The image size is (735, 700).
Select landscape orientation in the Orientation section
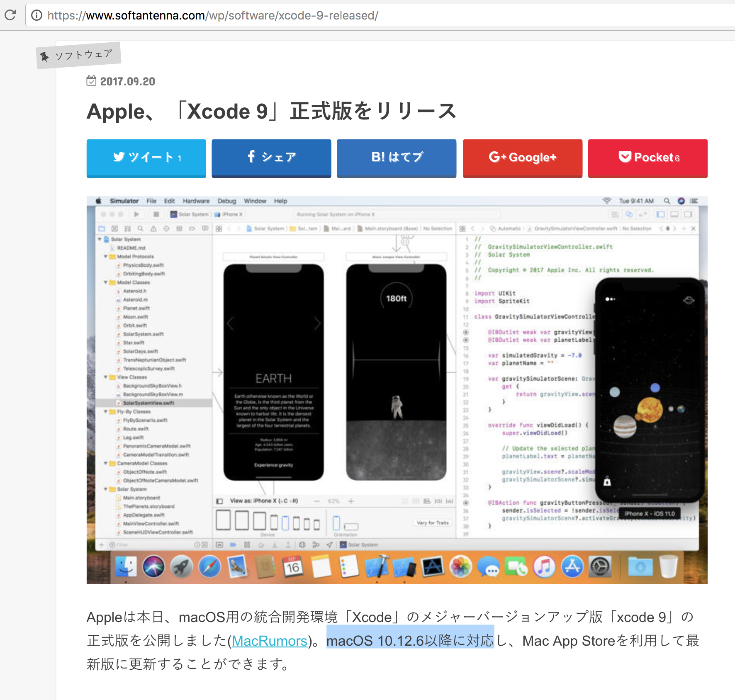click(x=351, y=526)
